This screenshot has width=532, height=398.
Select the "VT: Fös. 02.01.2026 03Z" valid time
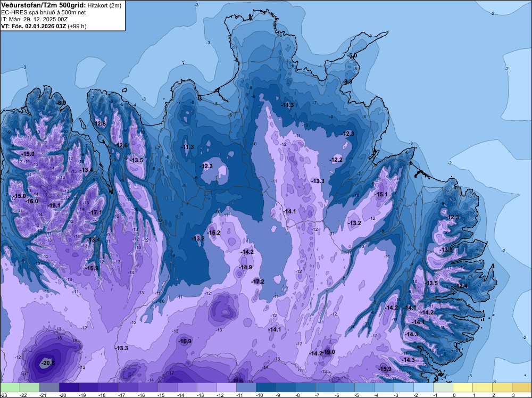(x=34, y=26)
